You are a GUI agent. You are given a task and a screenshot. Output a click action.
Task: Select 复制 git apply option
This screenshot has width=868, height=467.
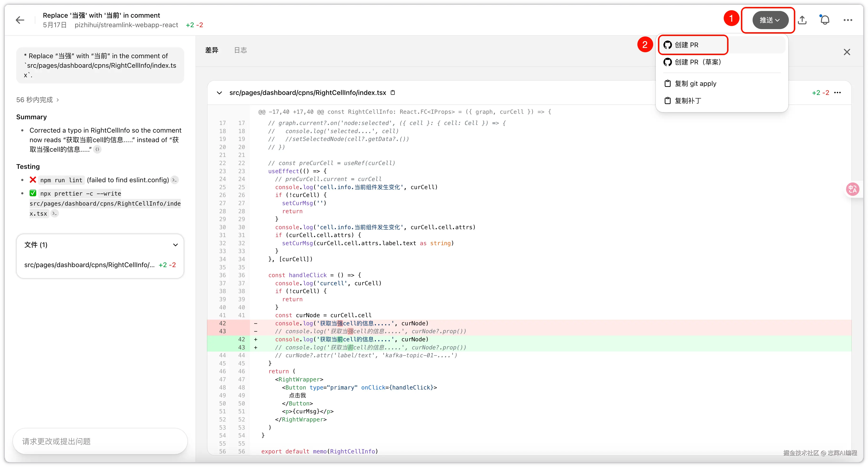coord(695,83)
